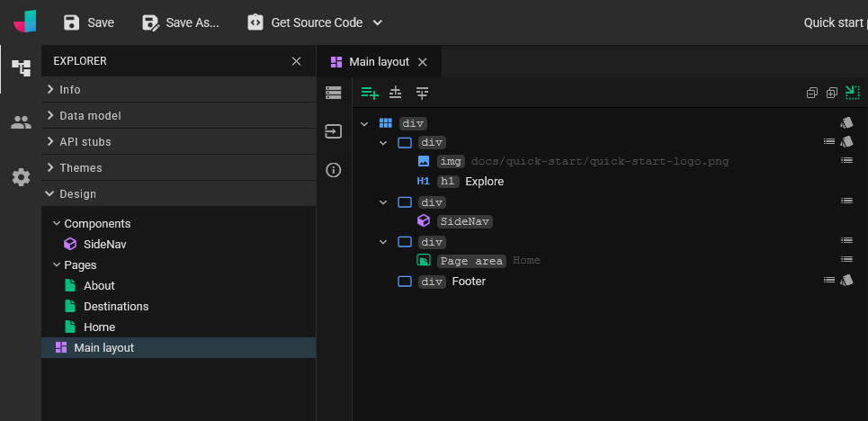Click styles icon on header div row
This screenshot has width=868, height=421.
coord(846,142)
